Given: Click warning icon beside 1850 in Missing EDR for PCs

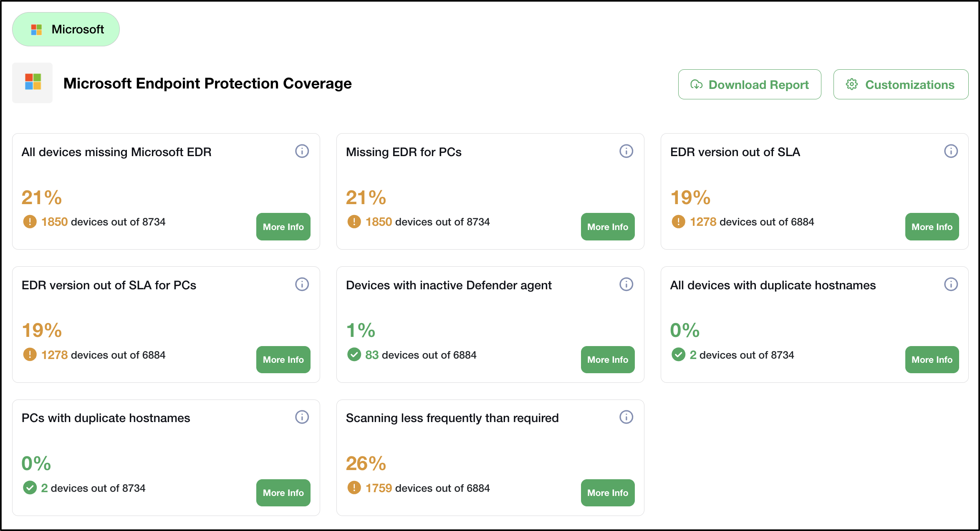Looking at the screenshot, I should (x=354, y=222).
